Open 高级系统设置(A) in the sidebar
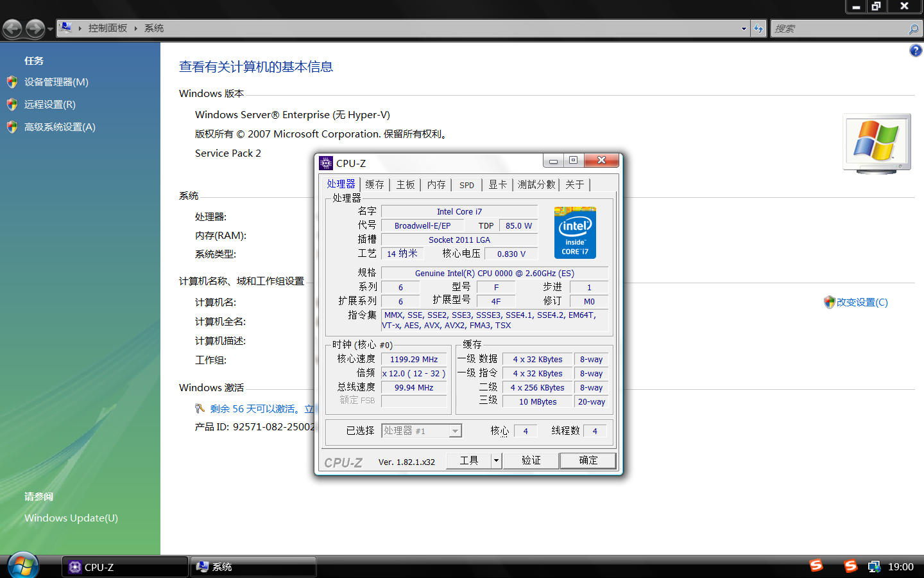 point(60,127)
